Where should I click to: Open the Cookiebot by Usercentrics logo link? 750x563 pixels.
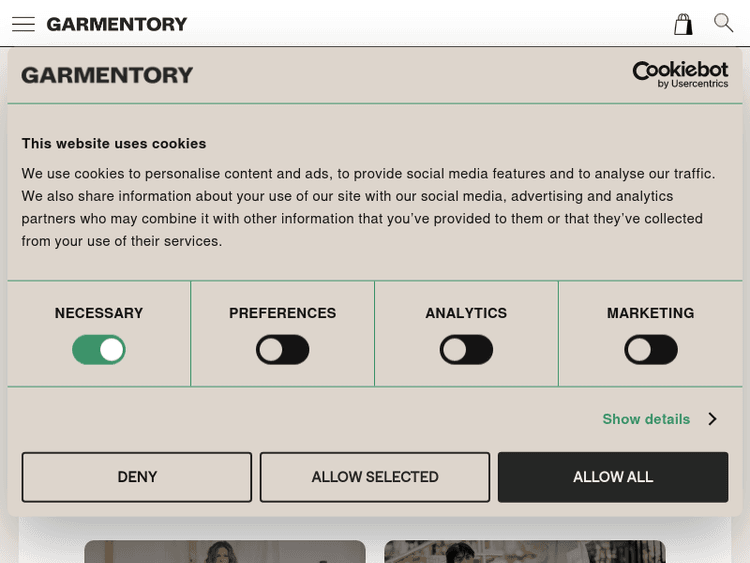680,75
